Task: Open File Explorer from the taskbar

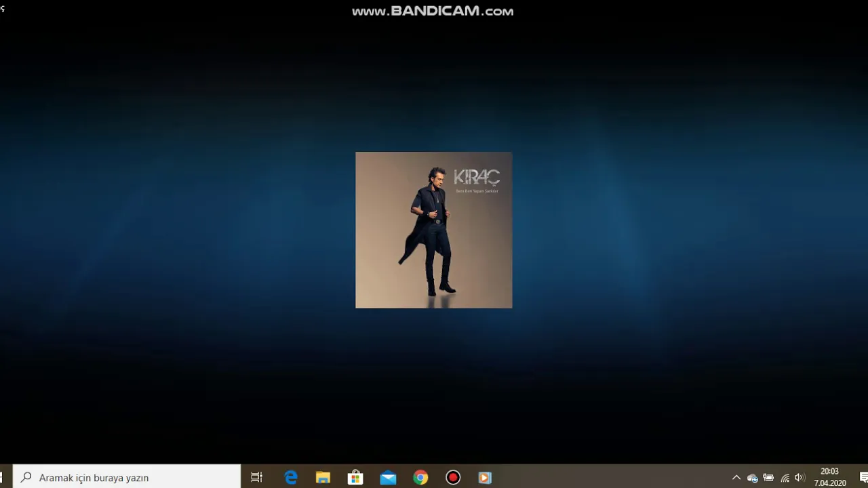Action: pos(323,477)
